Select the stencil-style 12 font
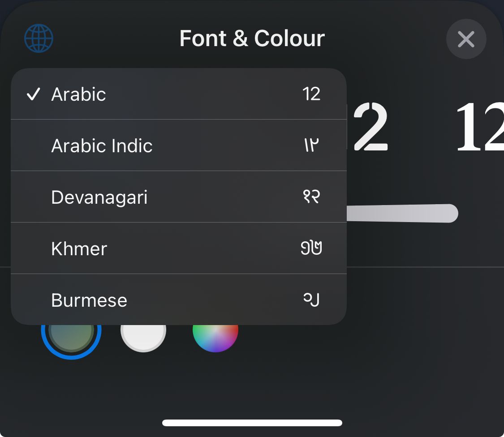 [370, 127]
